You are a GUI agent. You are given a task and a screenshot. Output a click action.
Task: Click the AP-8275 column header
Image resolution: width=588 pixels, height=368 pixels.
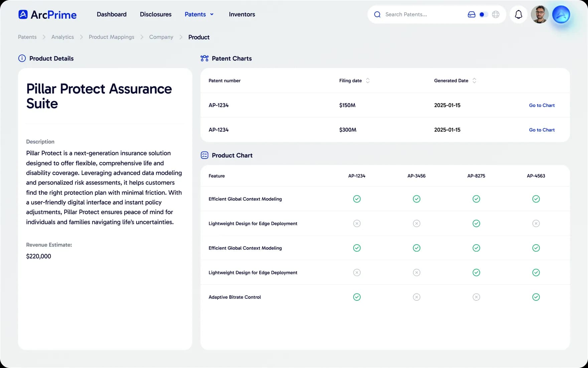coord(476,176)
